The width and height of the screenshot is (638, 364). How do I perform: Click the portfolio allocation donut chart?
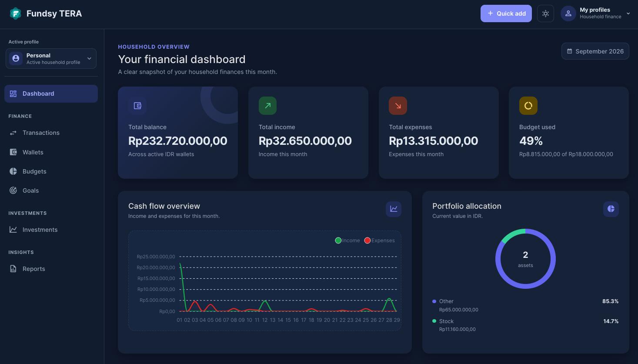pos(525,259)
